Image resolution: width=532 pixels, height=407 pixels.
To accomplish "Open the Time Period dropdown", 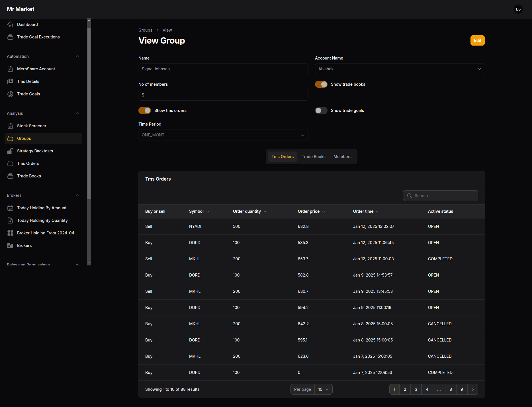I will pyautogui.click(x=223, y=135).
